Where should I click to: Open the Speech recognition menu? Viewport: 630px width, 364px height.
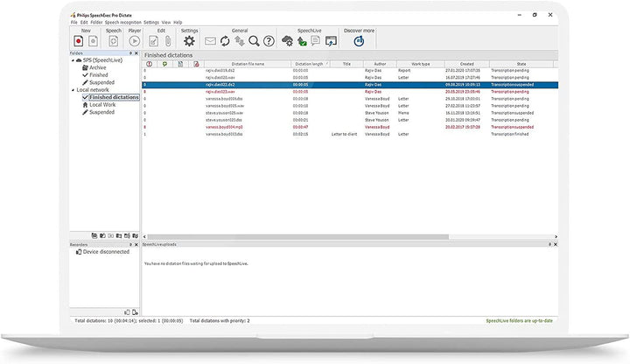coord(123,23)
